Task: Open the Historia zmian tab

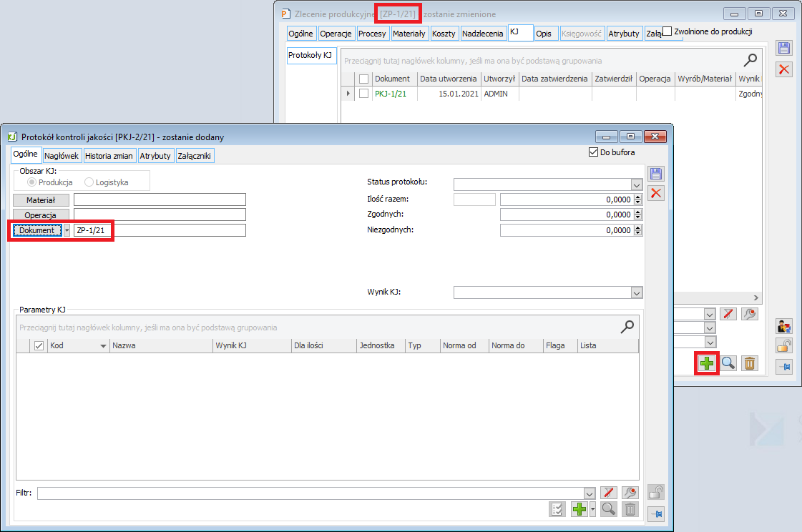Action: [x=109, y=156]
